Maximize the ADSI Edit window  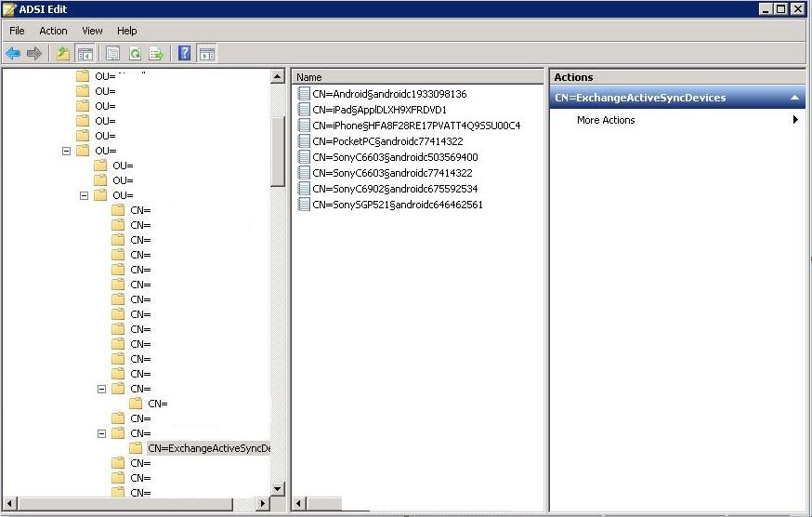[781, 9]
